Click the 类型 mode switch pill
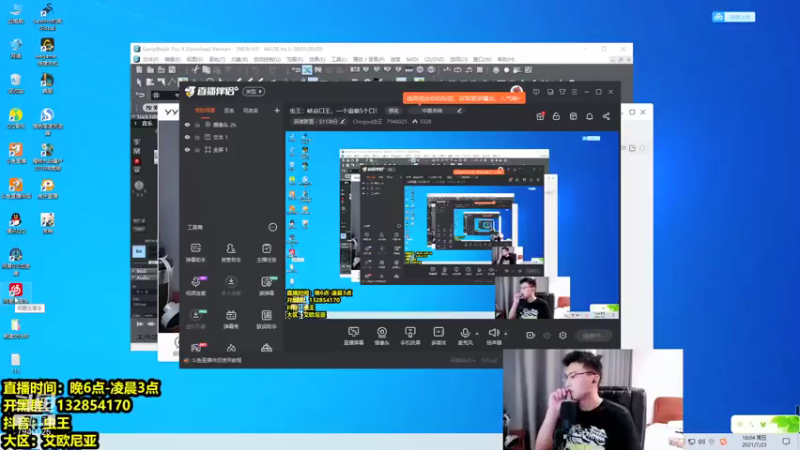This screenshot has width=800, height=450. 254,92
